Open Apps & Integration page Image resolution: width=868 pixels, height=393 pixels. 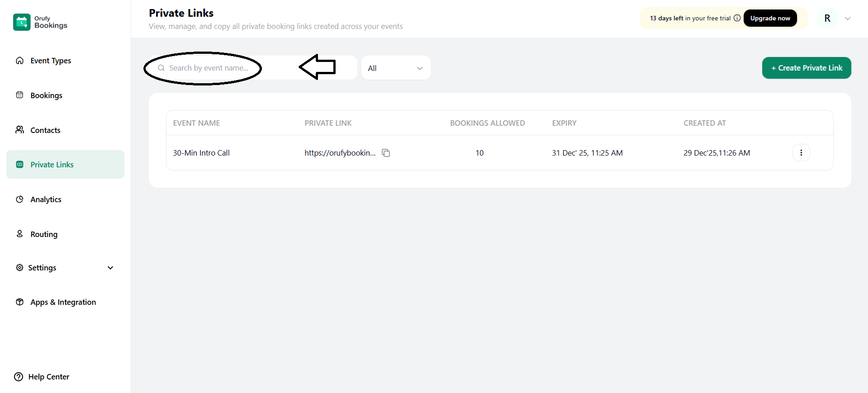[63, 302]
